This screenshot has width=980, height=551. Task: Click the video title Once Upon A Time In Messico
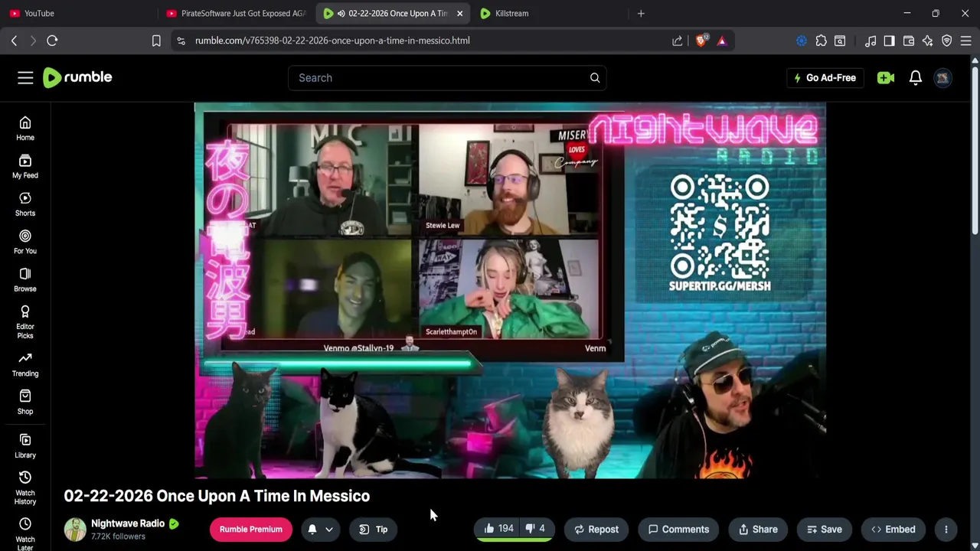point(217,496)
